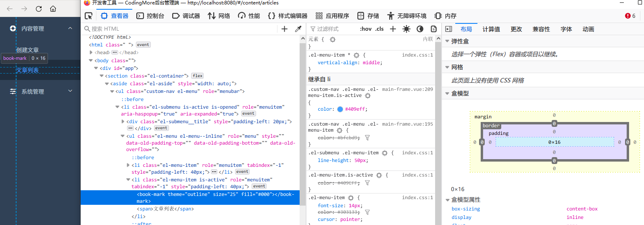Screen dimensions: 644x225
Task: Select the 更改 changes tab
Action: 516,29
